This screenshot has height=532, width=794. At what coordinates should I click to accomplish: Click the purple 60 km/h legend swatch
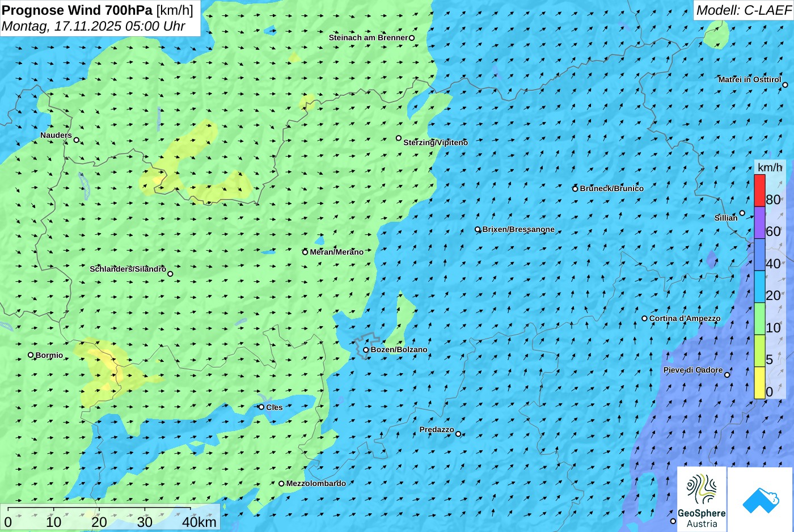click(759, 222)
